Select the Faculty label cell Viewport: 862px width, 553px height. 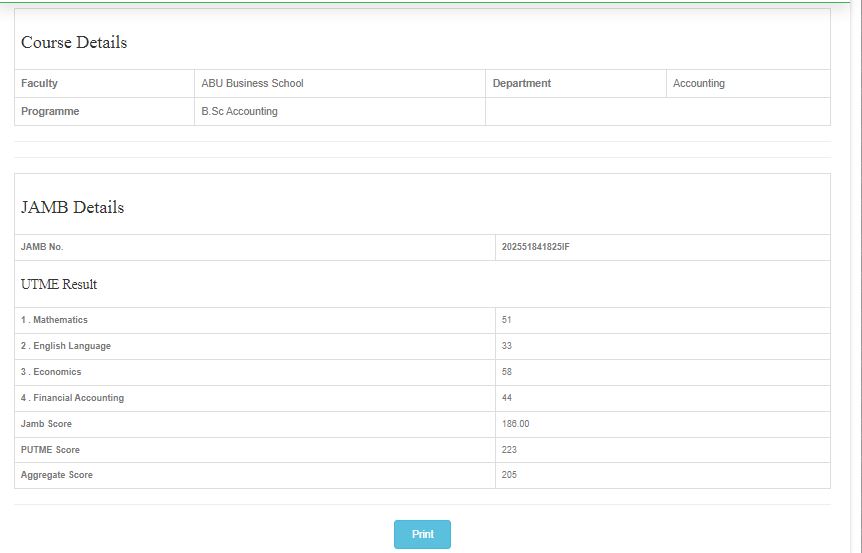[40, 84]
